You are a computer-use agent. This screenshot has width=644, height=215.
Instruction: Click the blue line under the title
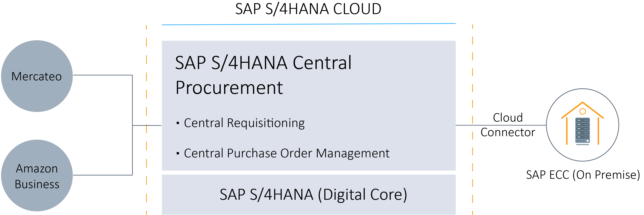[309, 24]
